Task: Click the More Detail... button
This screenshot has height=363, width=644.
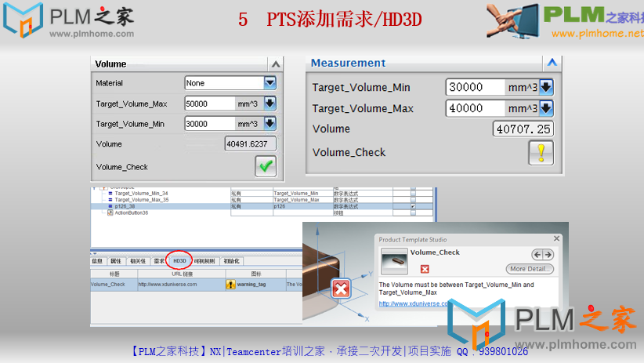Action: pyautogui.click(x=530, y=269)
